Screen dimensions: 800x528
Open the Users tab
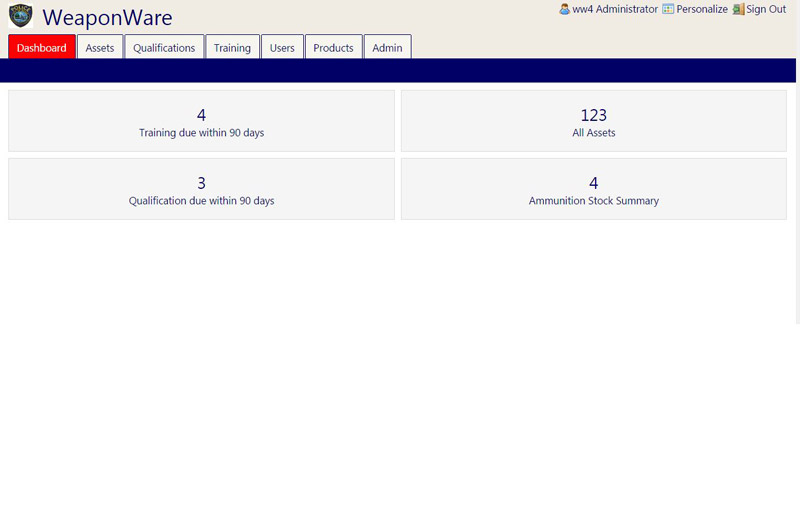[282, 47]
